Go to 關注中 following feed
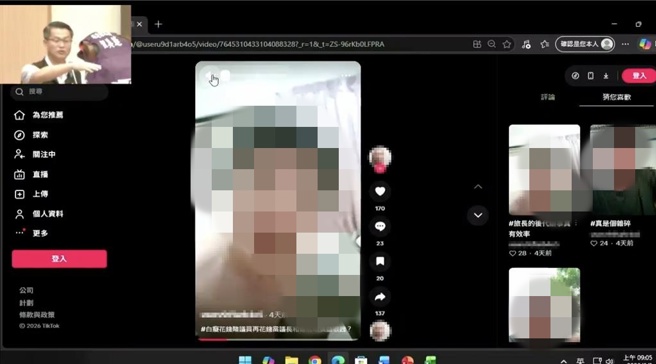 (35, 154)
